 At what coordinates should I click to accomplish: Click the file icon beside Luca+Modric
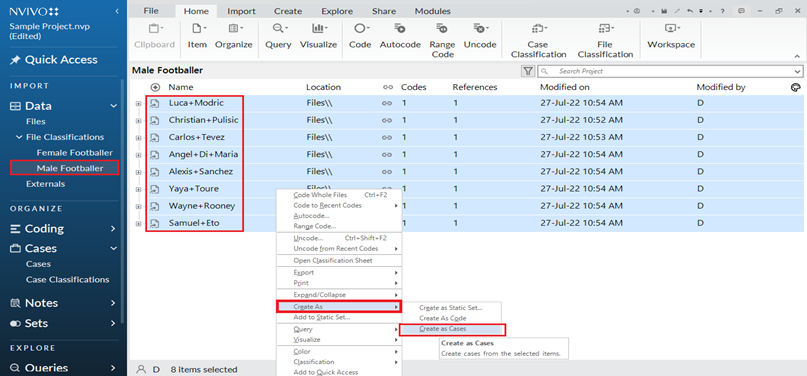[x=154, y=103]
